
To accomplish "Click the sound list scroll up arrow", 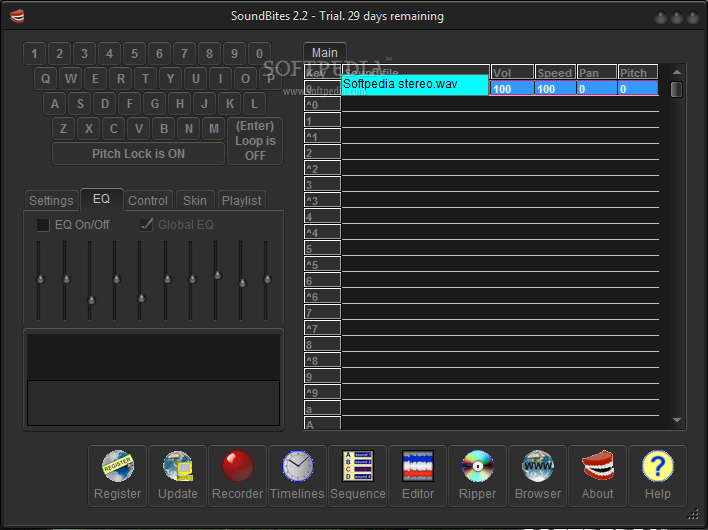I will (676, 72).
